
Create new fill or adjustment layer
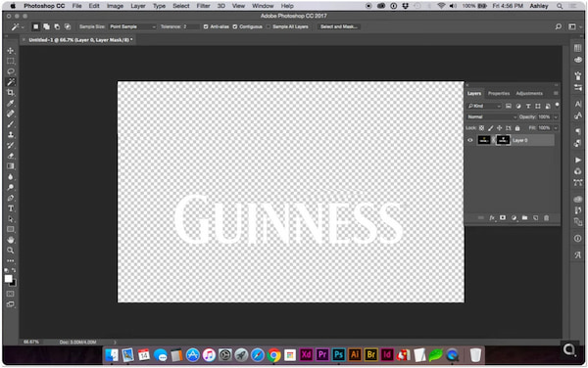click(x=514, y=218)
